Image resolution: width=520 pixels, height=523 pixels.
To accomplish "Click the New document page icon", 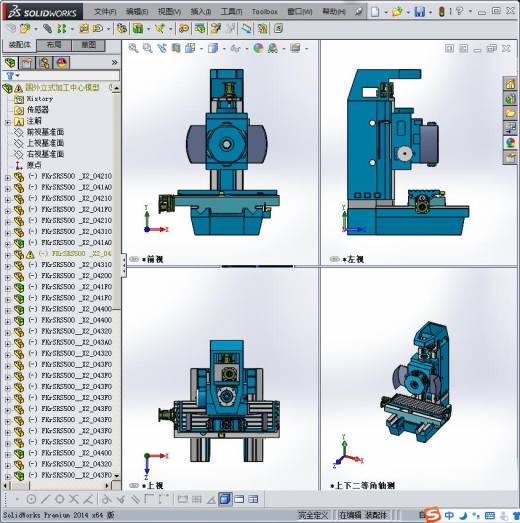I will (375, 12).
